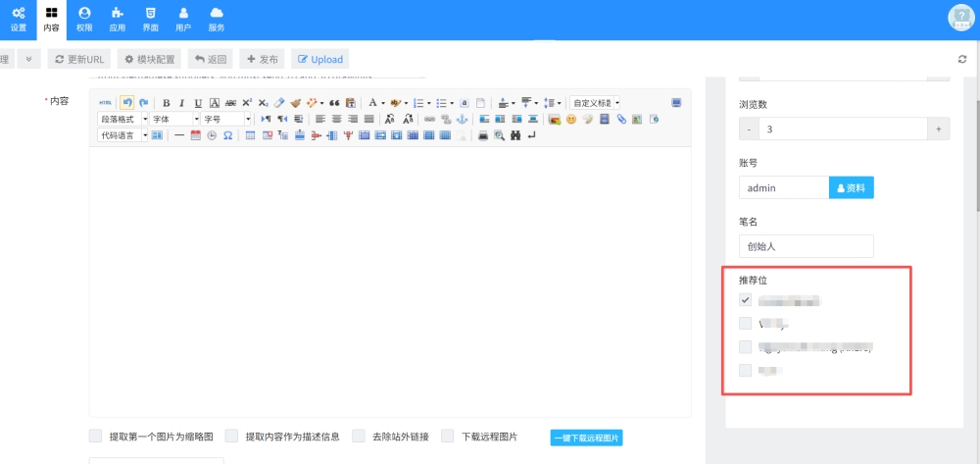
Task: Click the undo arrow in editor toolbar
Action: (126, 102)
